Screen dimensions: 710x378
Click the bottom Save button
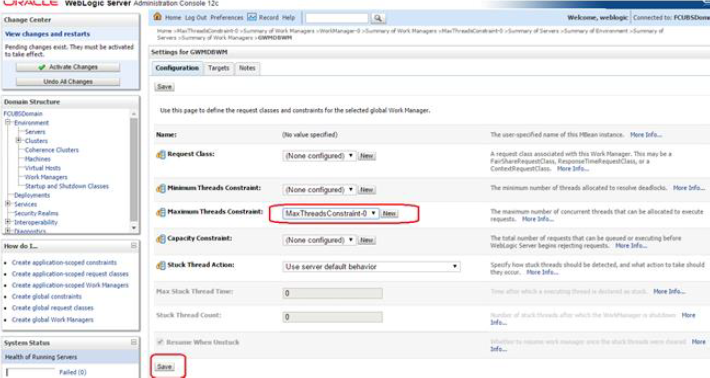pos(164,367)
